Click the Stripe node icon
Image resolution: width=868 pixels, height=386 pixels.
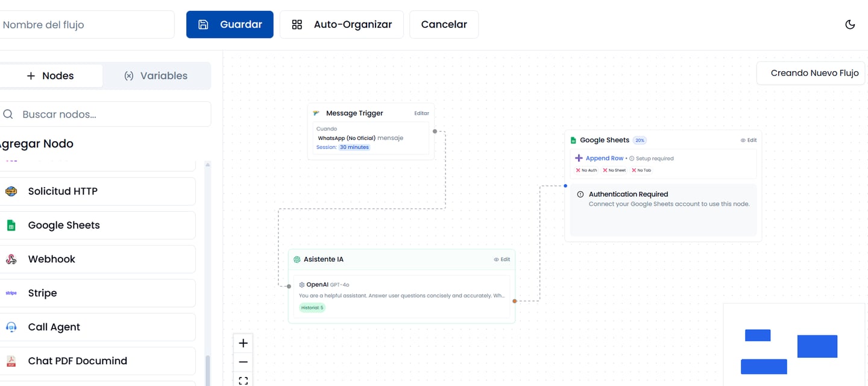pyautogui.click(x=11, y=293)
